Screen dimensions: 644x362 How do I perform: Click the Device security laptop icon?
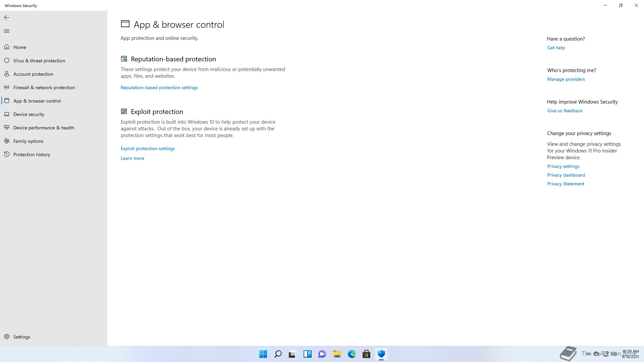(7, 114)
